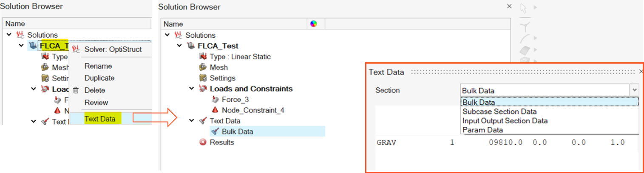
Task: Click the Delete trash icon in context menu
Action: point(76,90)
